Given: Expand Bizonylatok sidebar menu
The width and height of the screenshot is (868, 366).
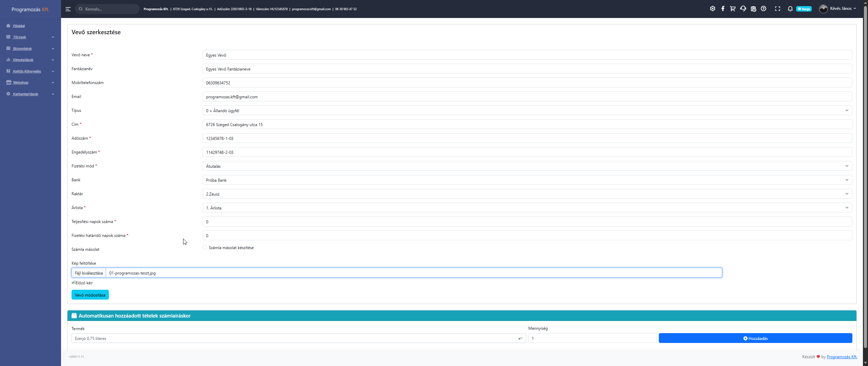Looking at the screenshot, I should click(x=30, y=49).
